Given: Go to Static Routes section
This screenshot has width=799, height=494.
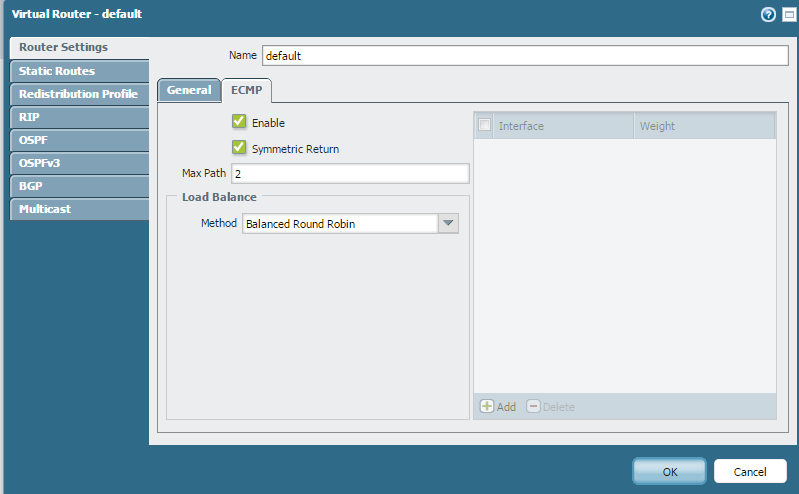Looking at the screenshot, I should [x=79, y=71].
